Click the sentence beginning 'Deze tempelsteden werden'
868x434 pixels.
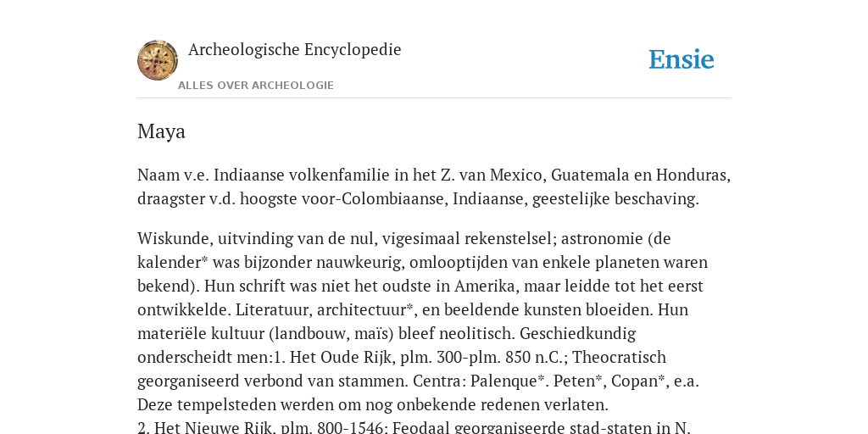click(x=373, y=404)
